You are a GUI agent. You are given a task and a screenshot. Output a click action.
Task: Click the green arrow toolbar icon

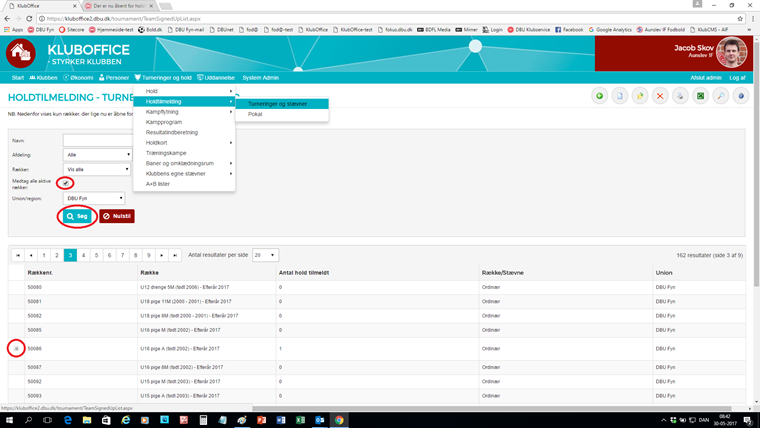(600, 96)
